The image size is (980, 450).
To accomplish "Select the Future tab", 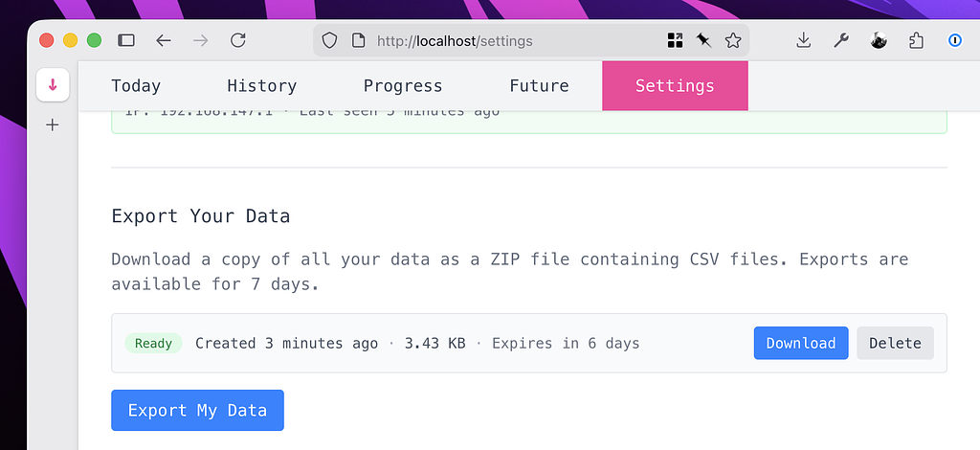I will (539, 86).
